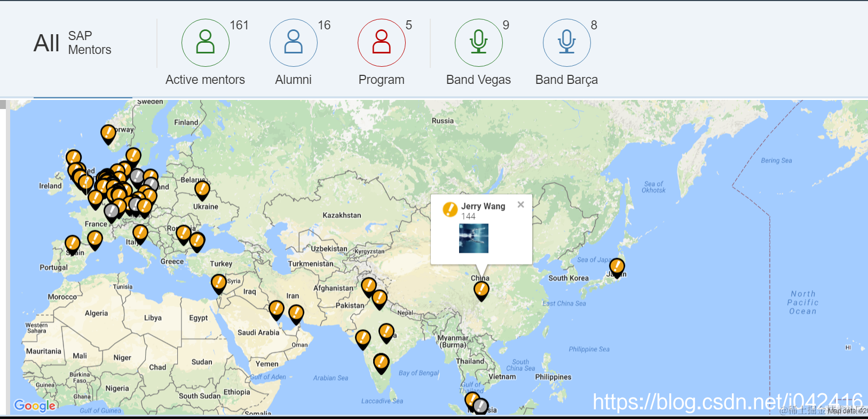
Task: Click the Band Vegas microphone icon
Action: tap(479, 43)
